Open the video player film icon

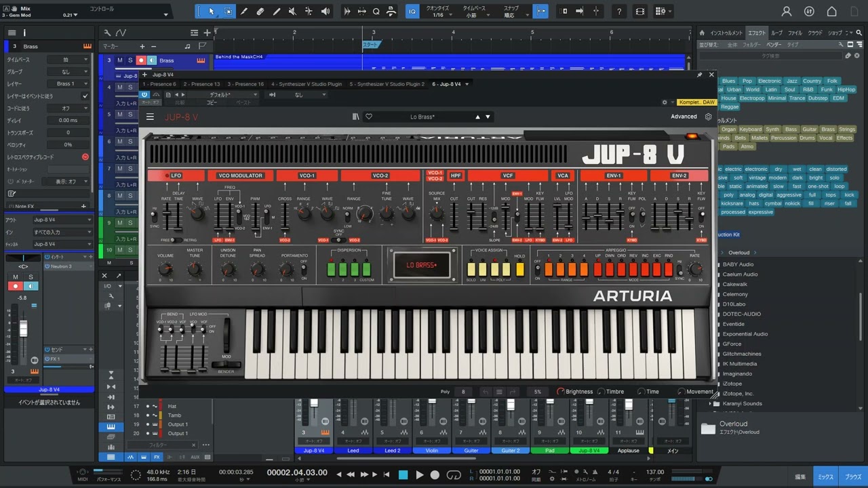point(640,12)
